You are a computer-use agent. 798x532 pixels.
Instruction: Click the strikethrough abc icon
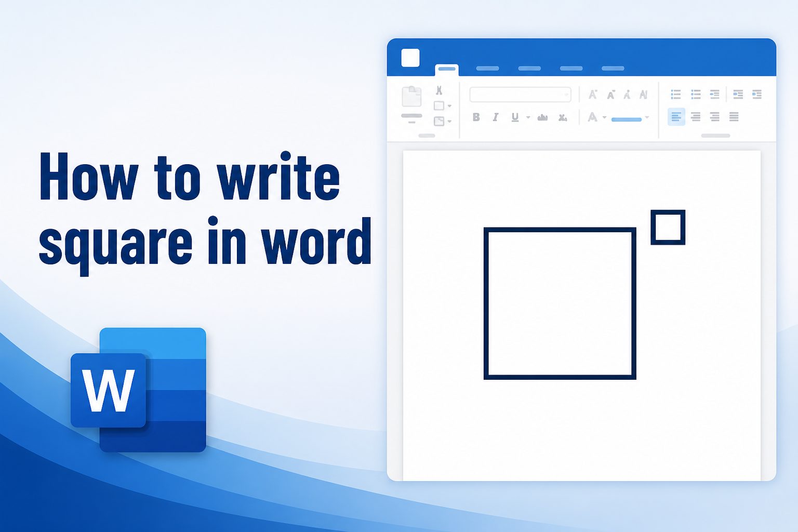pyautogui.click(x=542, y=117)
